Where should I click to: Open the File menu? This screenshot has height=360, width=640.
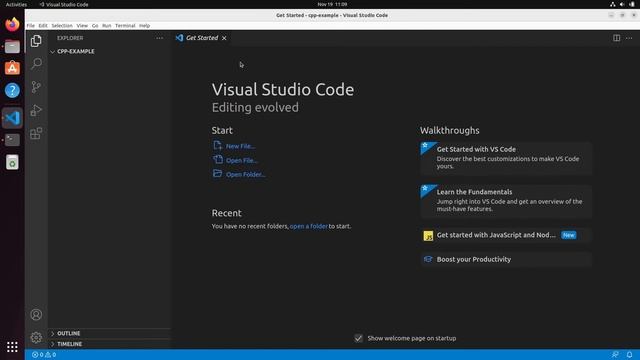coord(31,26)
